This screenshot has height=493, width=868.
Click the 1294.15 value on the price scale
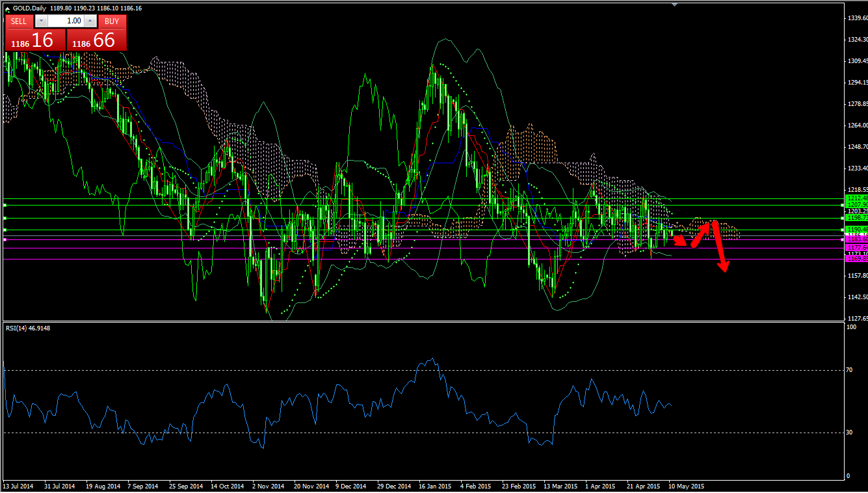click(x=858, y=83)
